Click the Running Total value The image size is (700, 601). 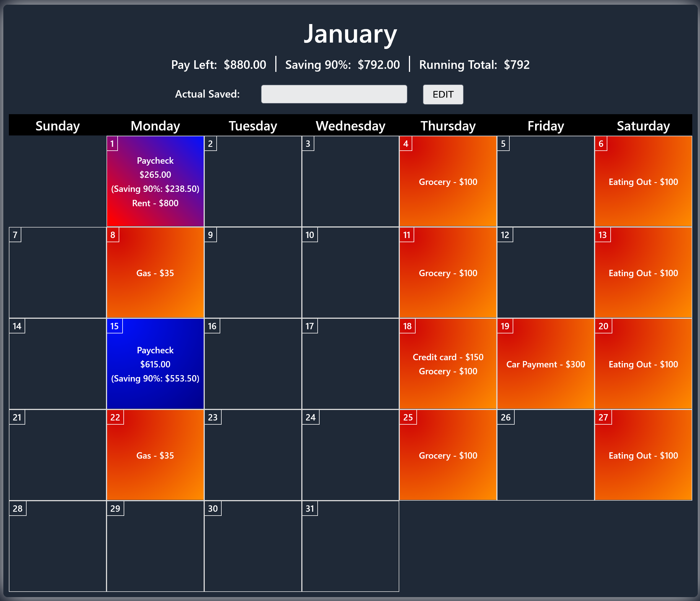[516, 64]
